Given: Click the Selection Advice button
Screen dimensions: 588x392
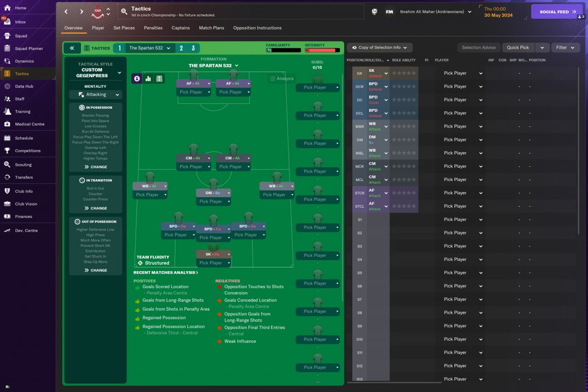Looking at the screenshot, I should tap(479, 48).
